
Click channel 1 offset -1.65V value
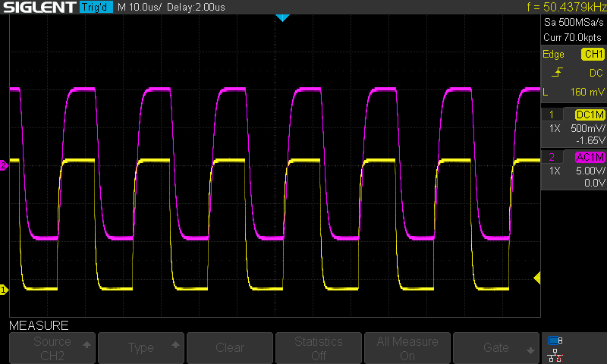pyautogui.click(x=590, y=140)
